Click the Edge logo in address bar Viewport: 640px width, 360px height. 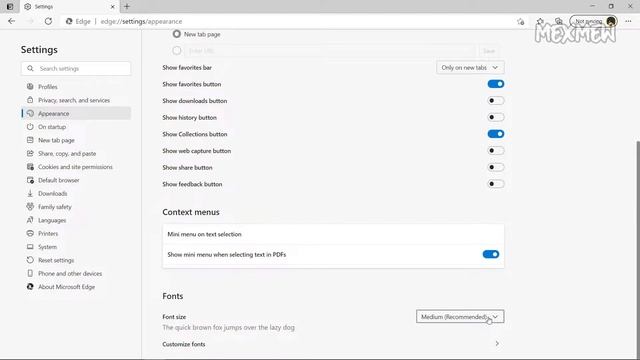pyautogui.click(x=69, y=21)
